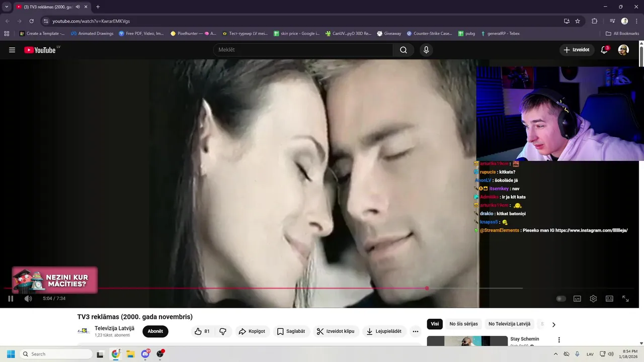Screen dimensions: 644x362
Task: Click the Windows taskbar Search box
Action: point(56,354)
